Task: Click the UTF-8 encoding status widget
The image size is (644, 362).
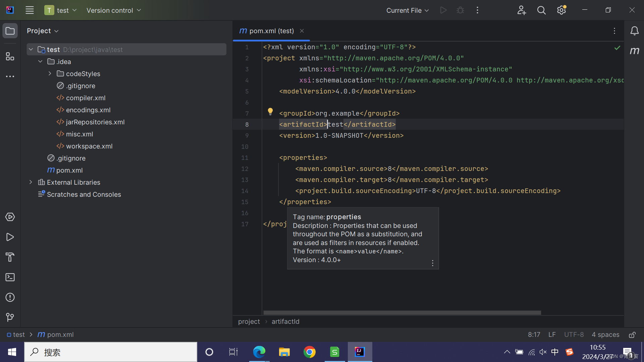Action: click(574, 335)
